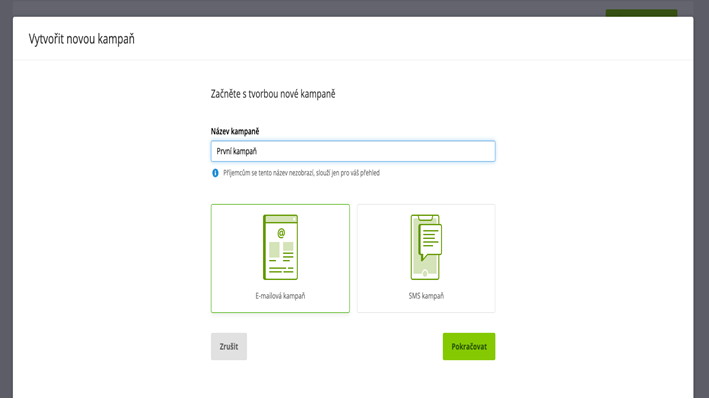Click the "SMS kampaň" label

[426, 296]
